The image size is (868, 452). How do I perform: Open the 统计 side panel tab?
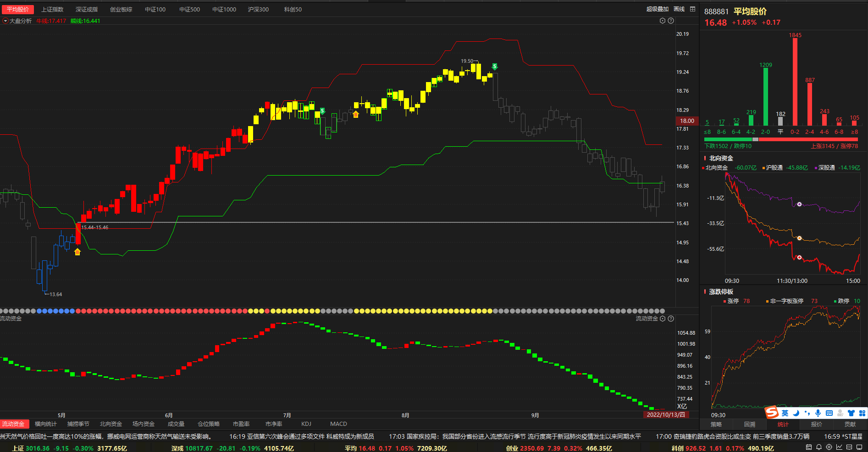(783, 424)
